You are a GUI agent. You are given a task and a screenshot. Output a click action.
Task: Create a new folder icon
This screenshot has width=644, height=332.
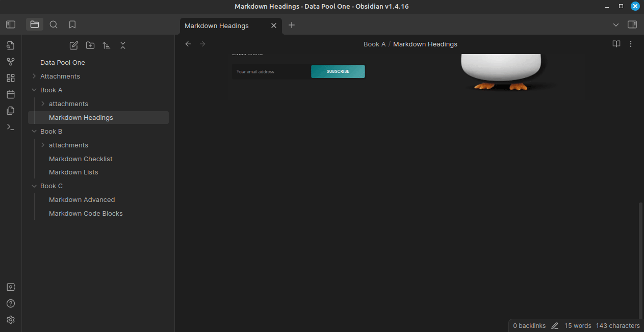(x=90, y=45)
